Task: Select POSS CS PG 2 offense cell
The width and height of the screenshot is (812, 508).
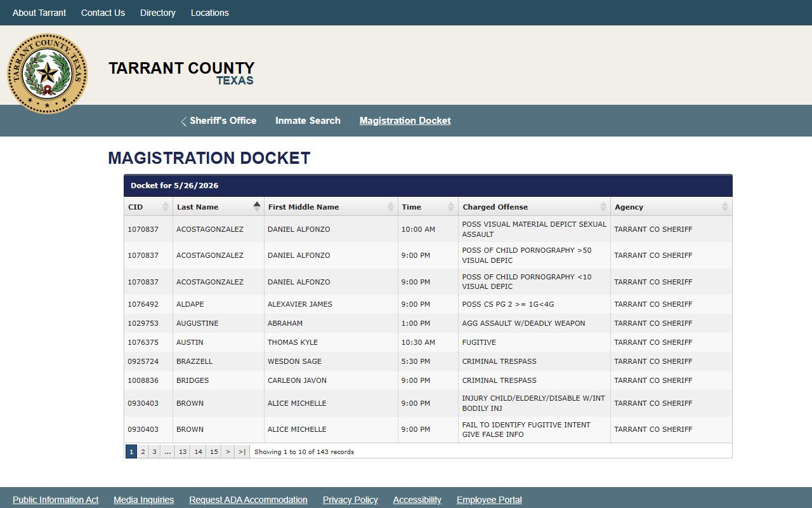Action: click(534, 304)
